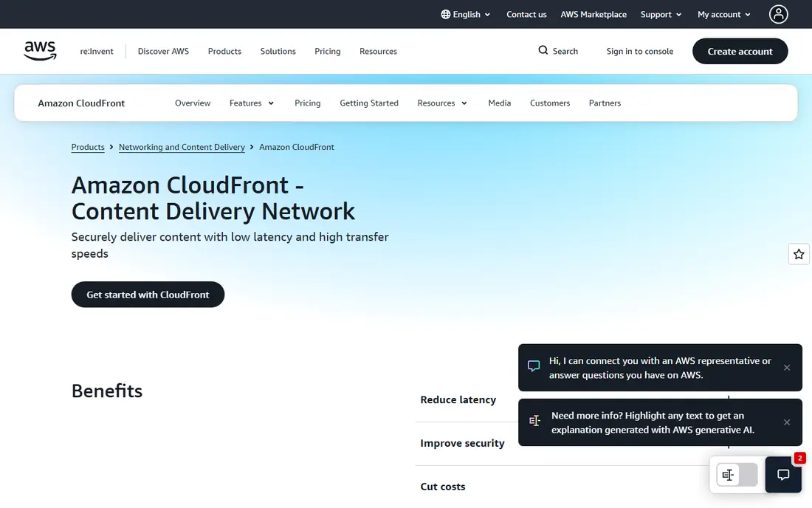
Task: Select the Cut costs benefit
Action: (443, 487)
